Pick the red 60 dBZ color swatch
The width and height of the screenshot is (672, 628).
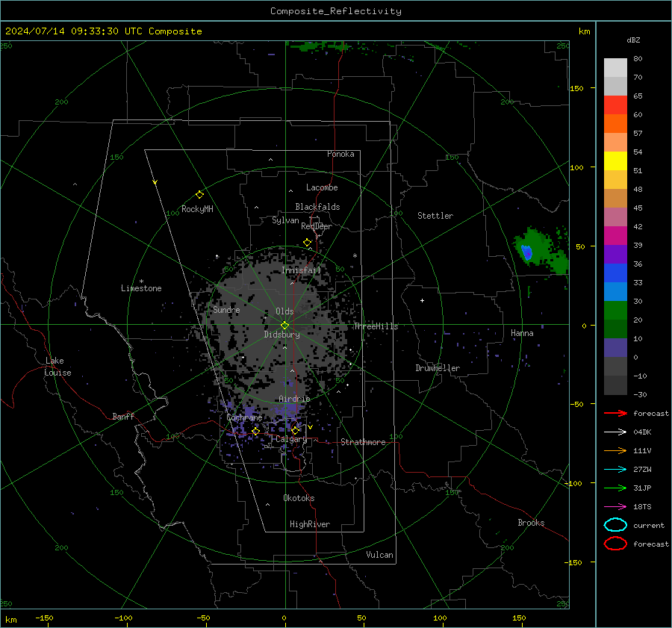[x=615, y=105]
